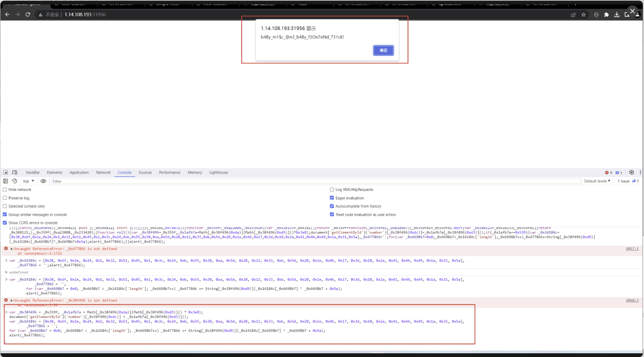Uncheck the Eager evaluation checkbox
The width and height of the screenshot is (644, 357).
point(332,198)
